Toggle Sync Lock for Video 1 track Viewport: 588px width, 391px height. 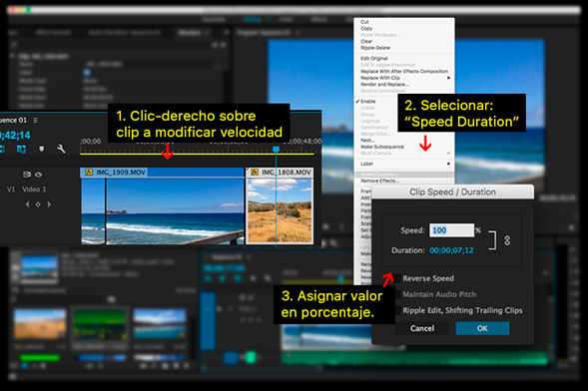pos(27,175)
